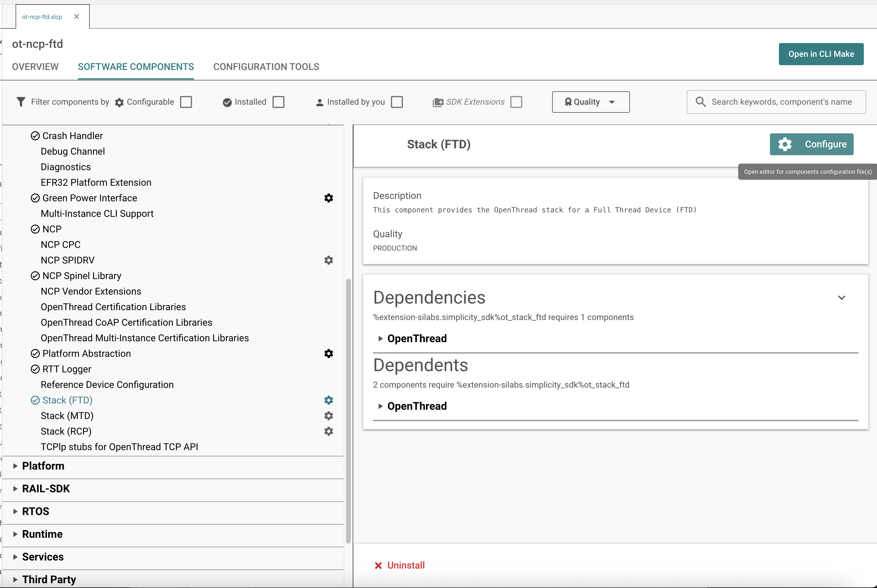Click the installed checkmark beside NCP
The image size is (877, 588).
35,229
